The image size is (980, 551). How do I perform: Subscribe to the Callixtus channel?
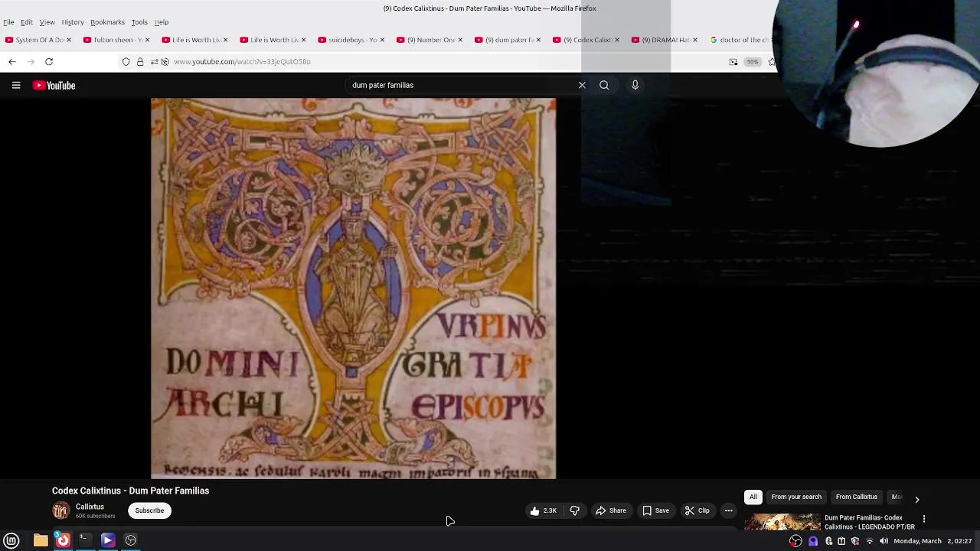(x=149, y=510)
